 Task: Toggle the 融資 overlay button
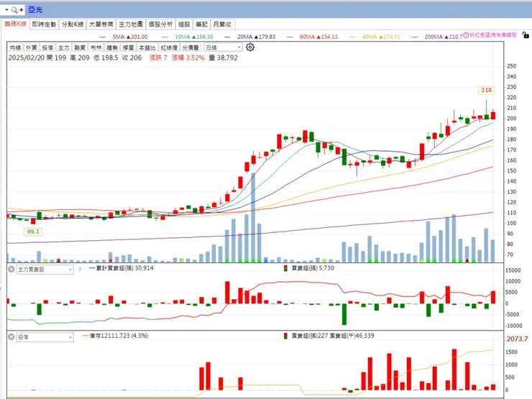click(x=80, y=47)
